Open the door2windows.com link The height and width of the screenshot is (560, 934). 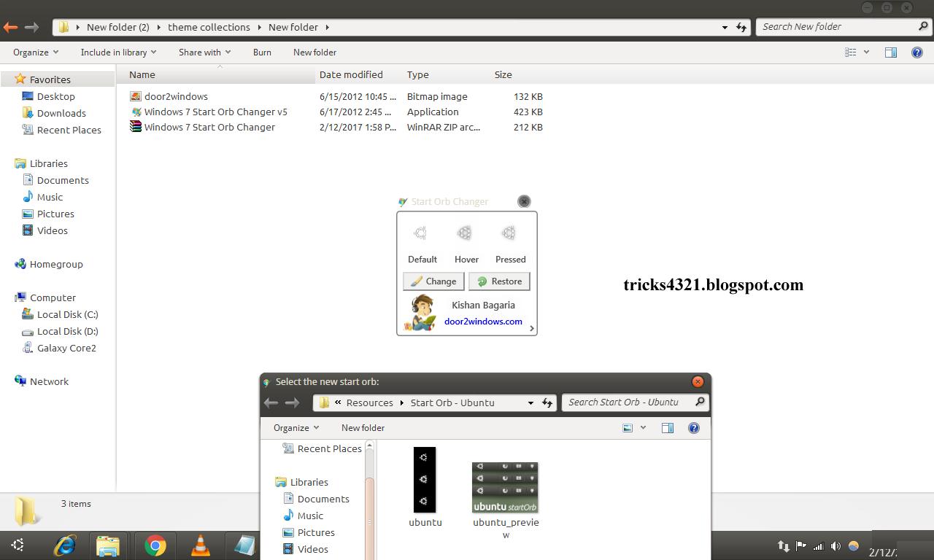tap(483, 322)
